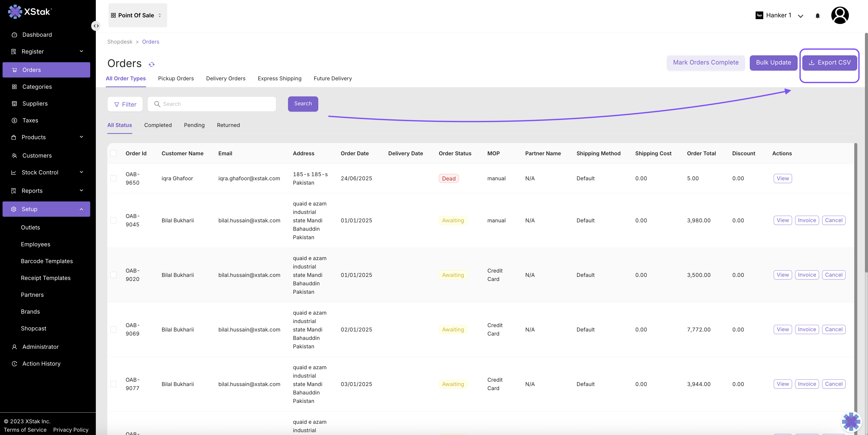Cancel order OAB-9045
Image resolution: width=868 pixels, height=435 pixels.
833,220
